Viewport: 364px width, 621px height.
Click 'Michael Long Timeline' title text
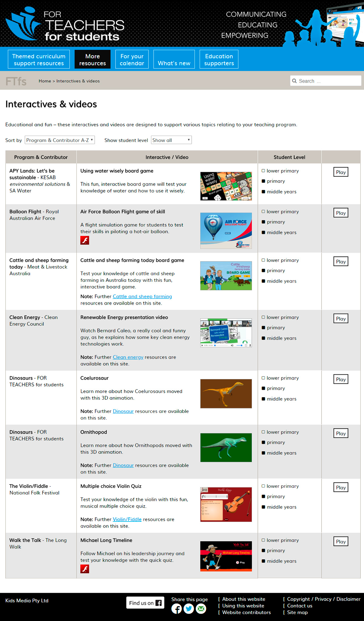click(x=106, y=540)
